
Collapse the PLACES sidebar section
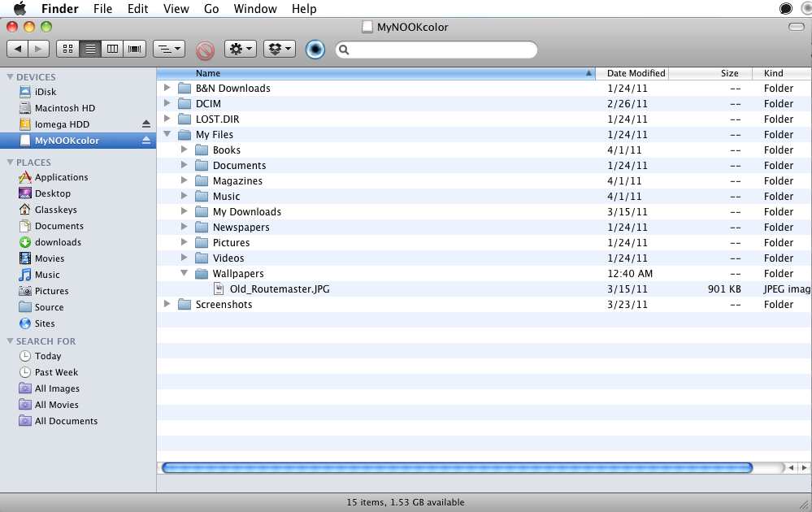10,163
